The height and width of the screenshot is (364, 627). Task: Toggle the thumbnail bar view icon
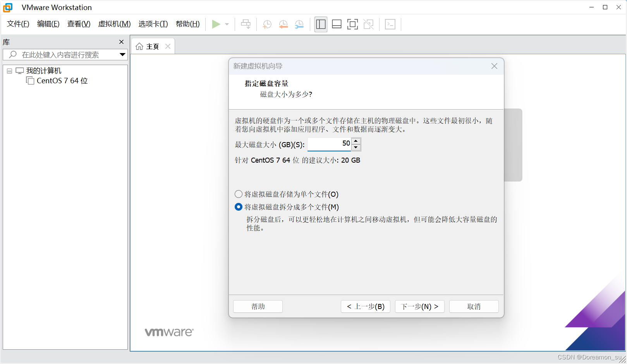click(337, 24)
